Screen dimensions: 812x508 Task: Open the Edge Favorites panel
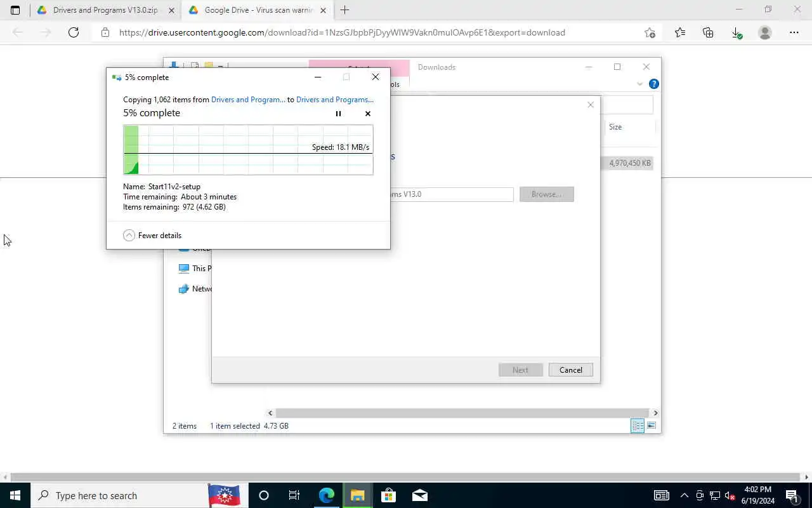[680, 32]
